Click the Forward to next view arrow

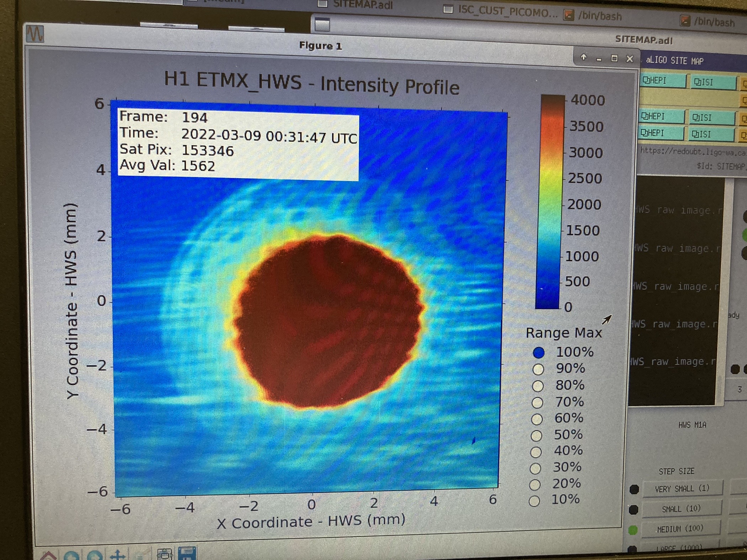pyautogui.click(x=94, y=556)
